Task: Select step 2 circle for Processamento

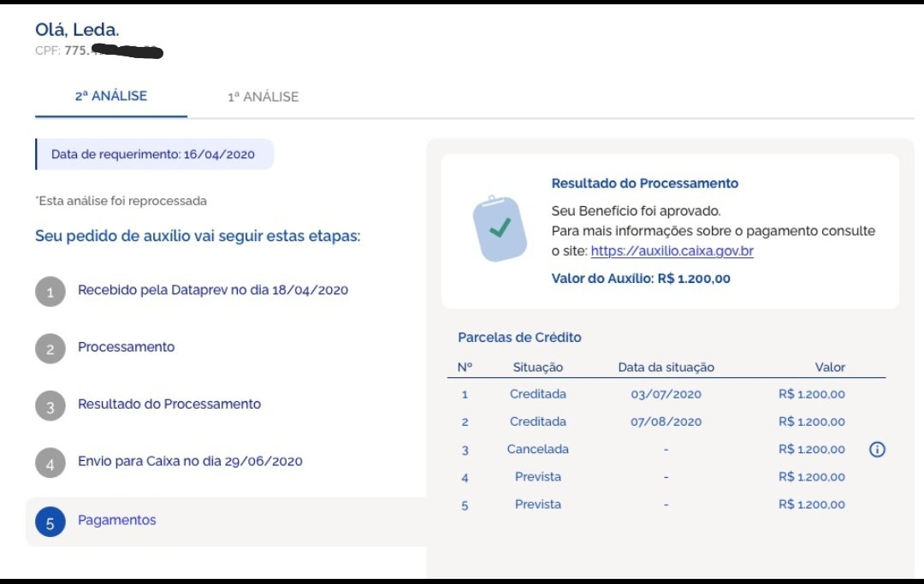Action: click(x=50, y=349)
